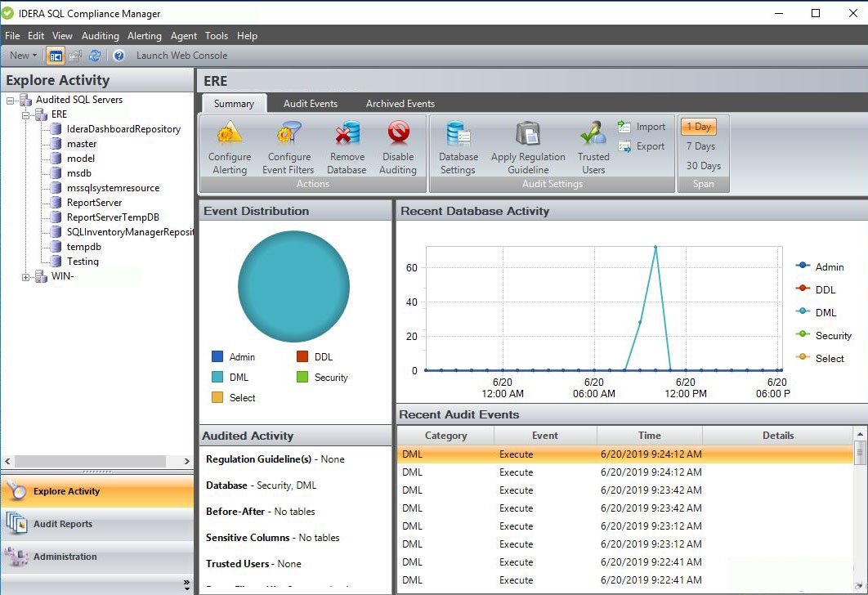Viewport: 868px width, 595px height.
Task: Expand navigation pane options chevron
Action: pyautogui.click(x=186, y=584)
